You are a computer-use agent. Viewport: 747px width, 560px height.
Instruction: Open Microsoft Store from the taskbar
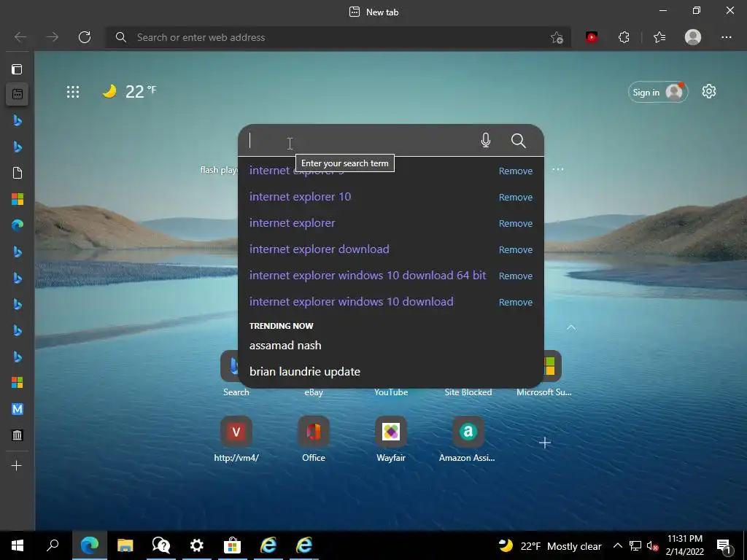pos(232,545)
